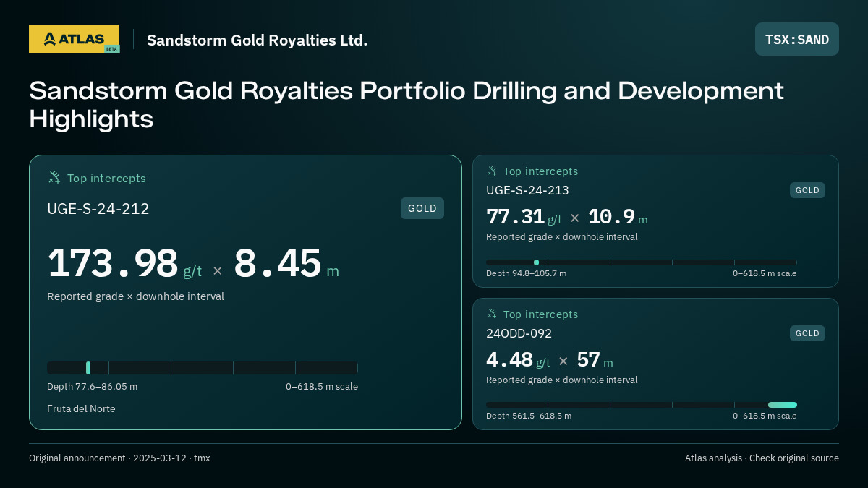Screen dimensions: 868x488
Task: Select hole ID 24ODD-092
Action: [x=519, y=333]
